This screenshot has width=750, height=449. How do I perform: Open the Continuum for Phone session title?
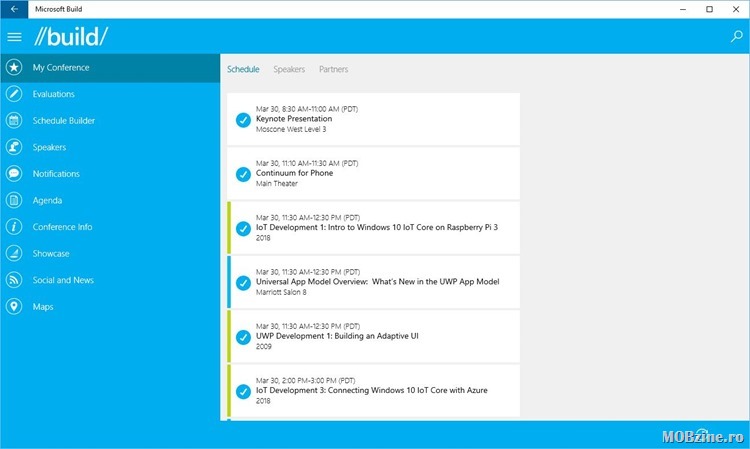(294, 173)
